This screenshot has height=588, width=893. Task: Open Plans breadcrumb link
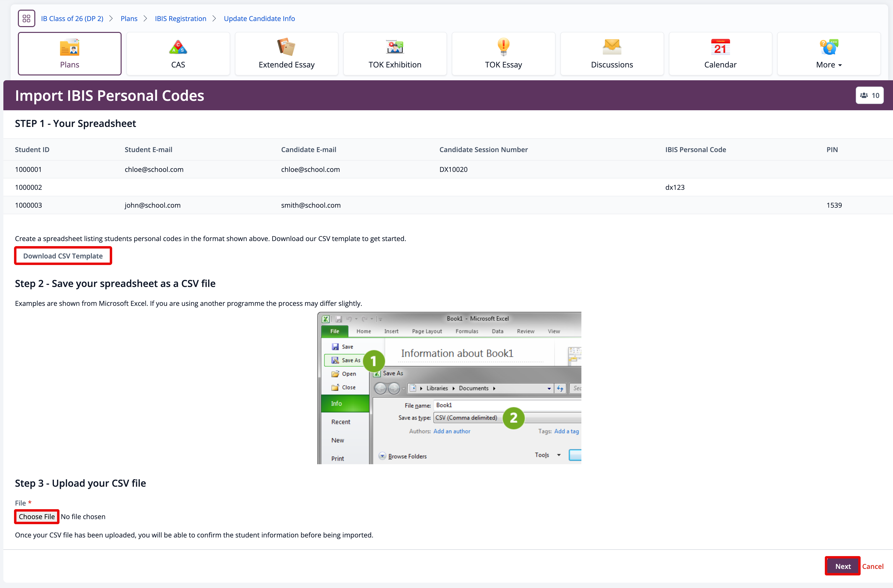[x=129, y=18]
